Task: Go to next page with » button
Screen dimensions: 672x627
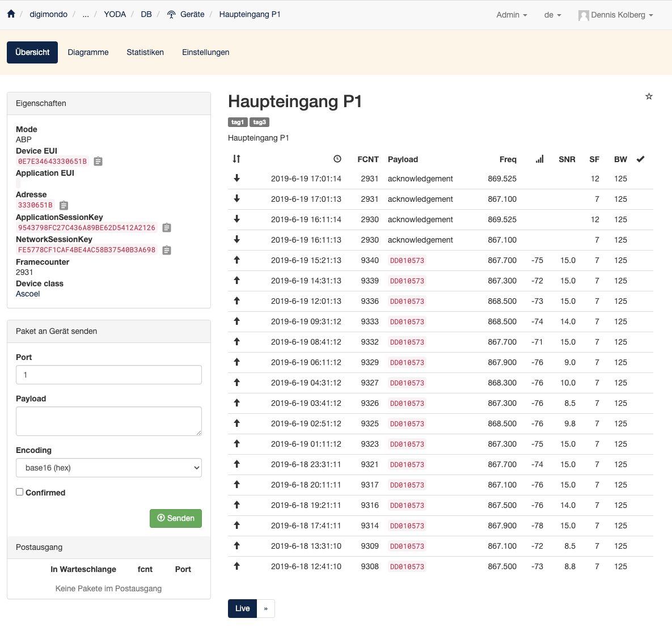Action: [x=265, y=608]
